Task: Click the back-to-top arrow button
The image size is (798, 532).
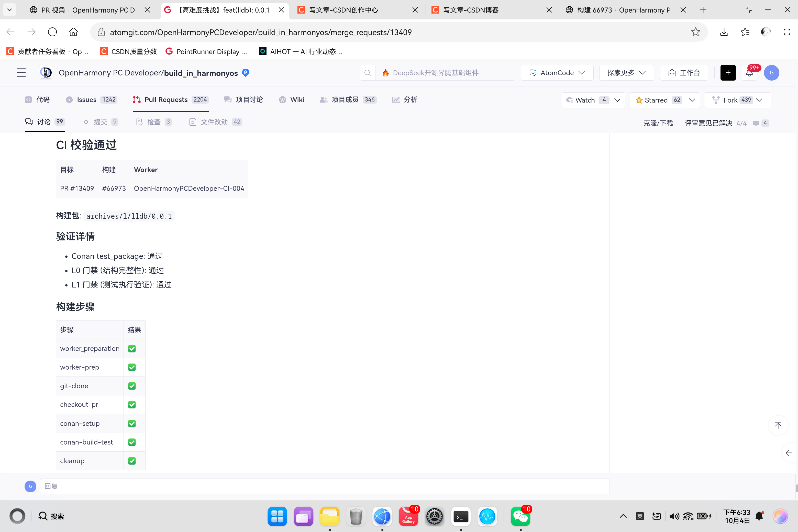Action: click(x=778, y=425)
